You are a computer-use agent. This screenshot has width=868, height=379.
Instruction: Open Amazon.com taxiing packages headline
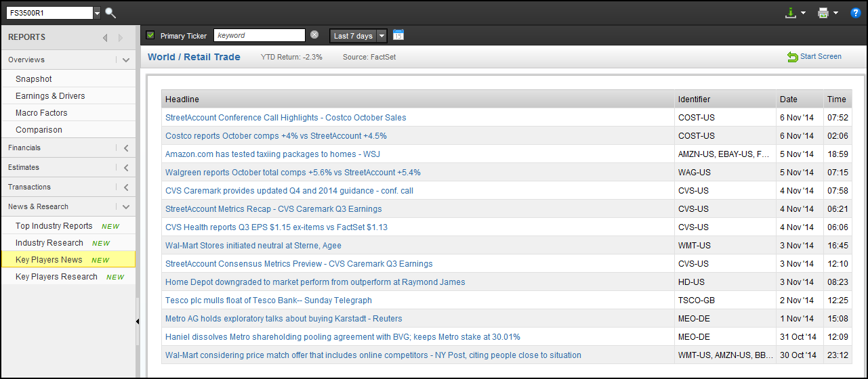(x=271, y=154)
